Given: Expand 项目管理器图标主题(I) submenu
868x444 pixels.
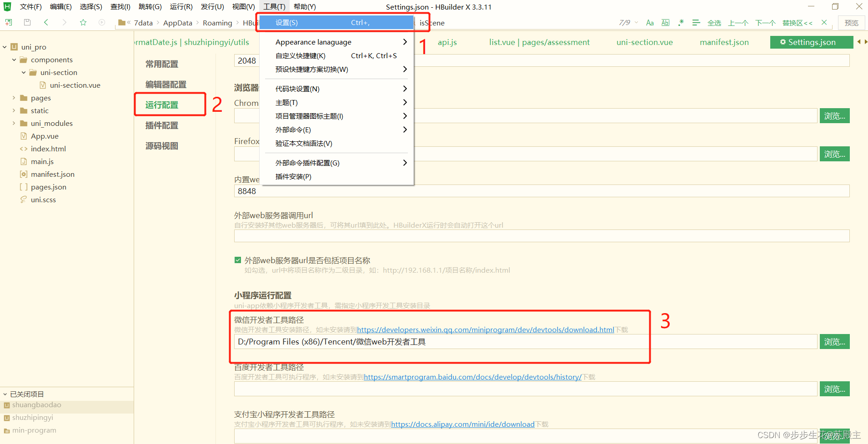Looking at the screenshot, I should tap(336, 116).
